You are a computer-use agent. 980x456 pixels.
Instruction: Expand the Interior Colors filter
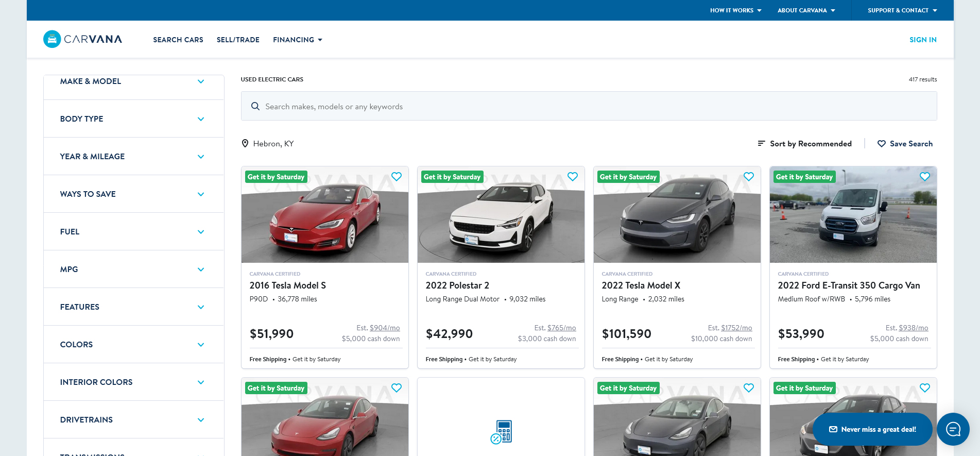(x=134, y=382)
